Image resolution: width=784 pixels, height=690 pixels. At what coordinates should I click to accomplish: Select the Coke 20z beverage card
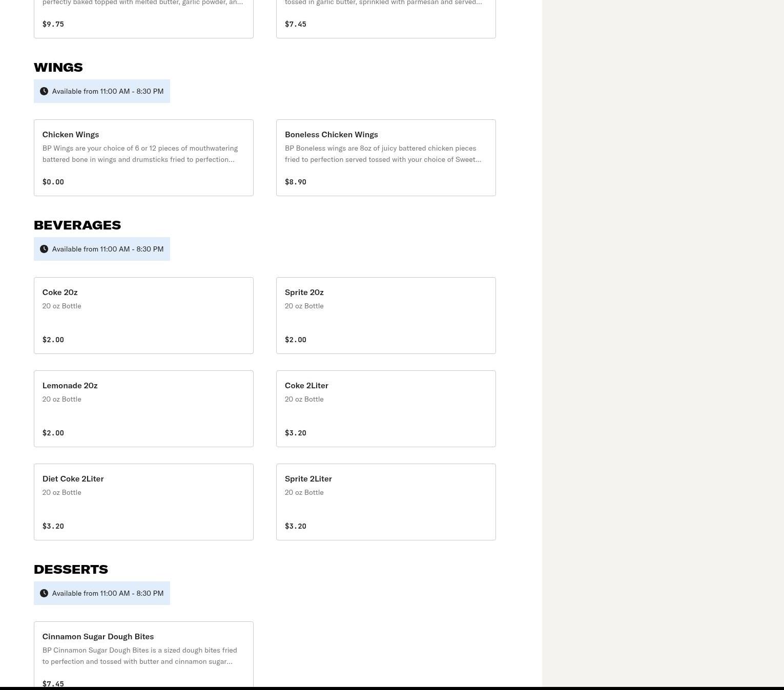[x=143, y=316]
